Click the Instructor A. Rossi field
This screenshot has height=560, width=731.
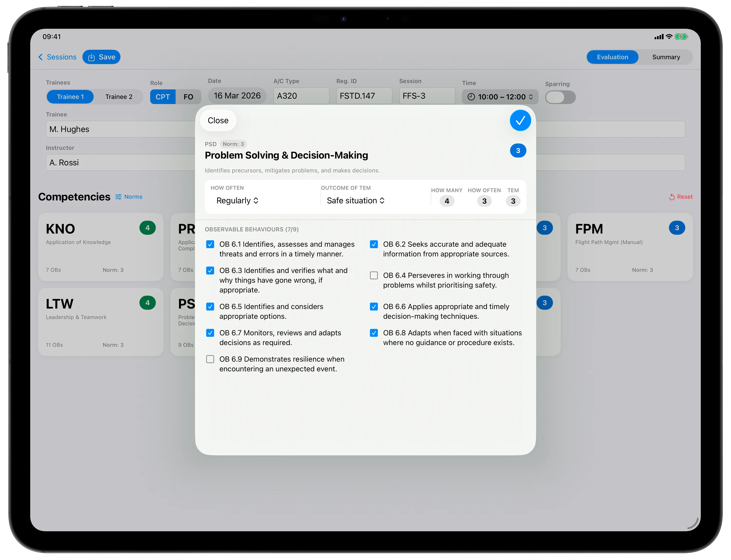120,162
